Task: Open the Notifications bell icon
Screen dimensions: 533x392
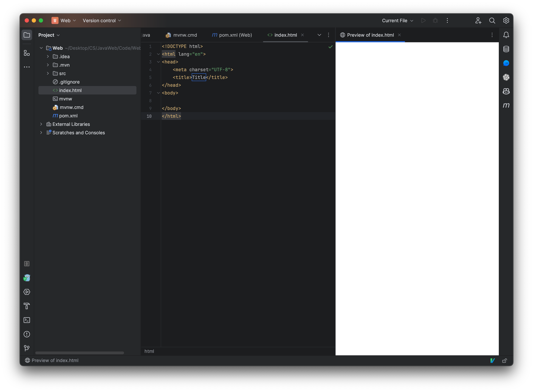Action: pos(506,35)
